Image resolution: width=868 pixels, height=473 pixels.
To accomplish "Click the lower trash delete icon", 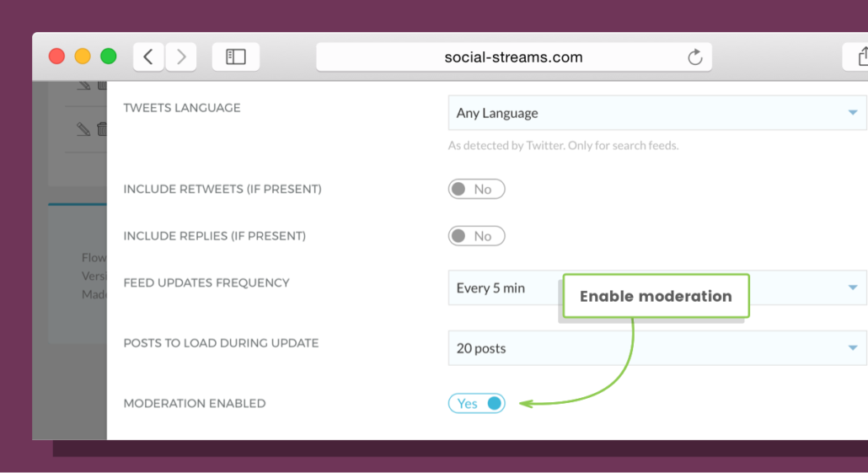I will [x=102, y=129].
